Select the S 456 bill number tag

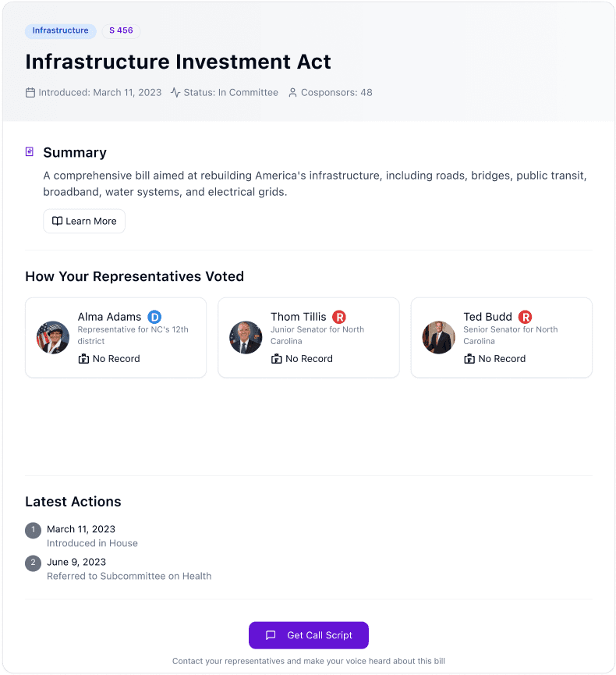(x=121, y=30)
